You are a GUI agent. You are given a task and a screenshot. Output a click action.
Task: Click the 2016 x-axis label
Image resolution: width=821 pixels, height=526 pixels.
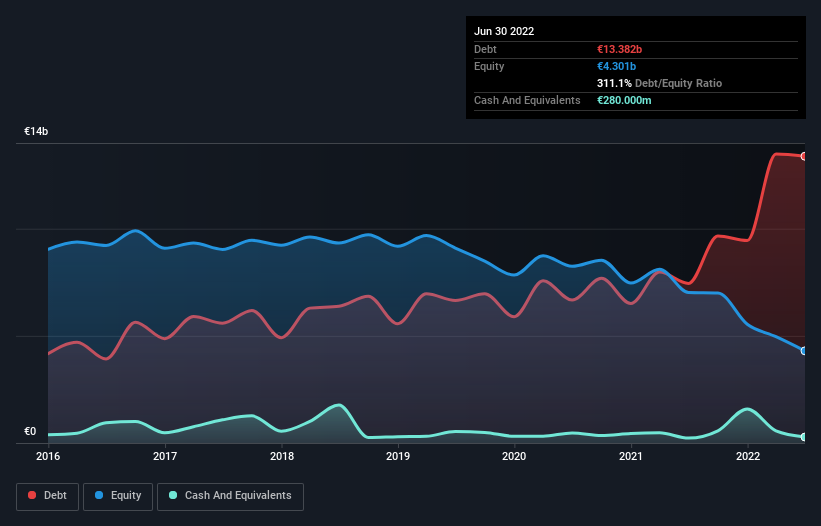click(48, 456)
